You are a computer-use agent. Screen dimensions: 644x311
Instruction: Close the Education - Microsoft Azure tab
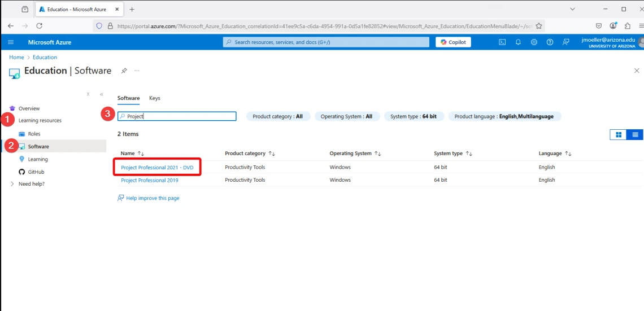[118, 9]
